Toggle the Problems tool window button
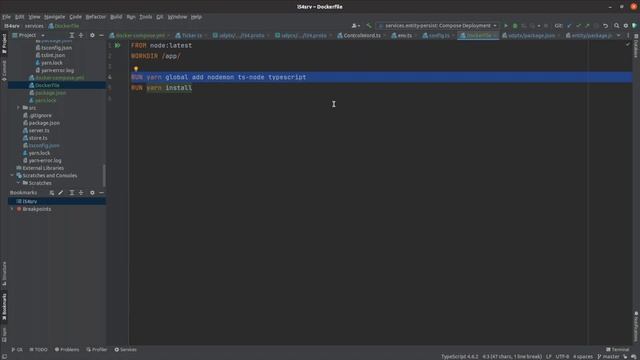Image resolution: width=640 pixels, height=360 pixels. pos(67,350)
